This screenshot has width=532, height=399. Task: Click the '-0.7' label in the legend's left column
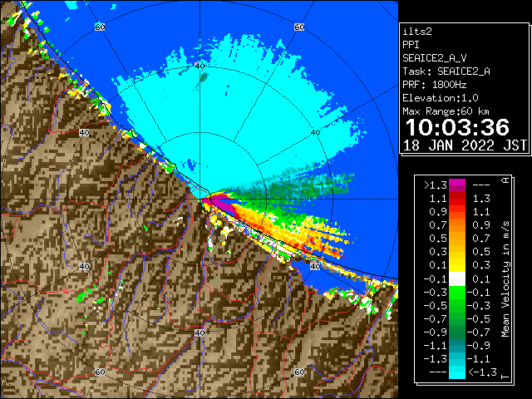point(435,319)
